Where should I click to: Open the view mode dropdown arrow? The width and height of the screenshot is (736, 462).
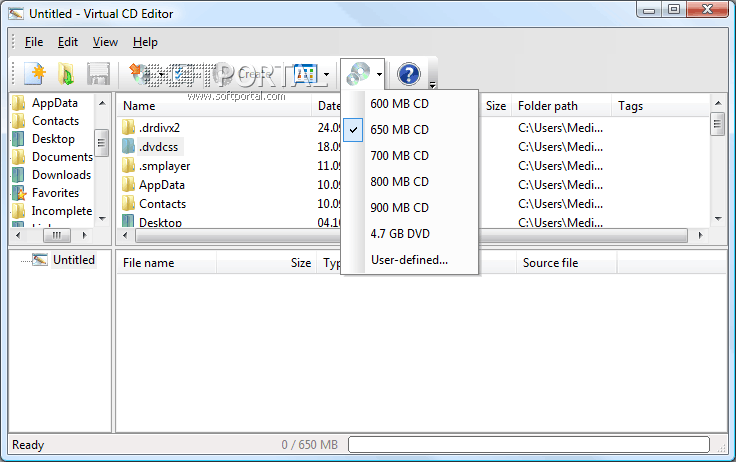(326, 74)
